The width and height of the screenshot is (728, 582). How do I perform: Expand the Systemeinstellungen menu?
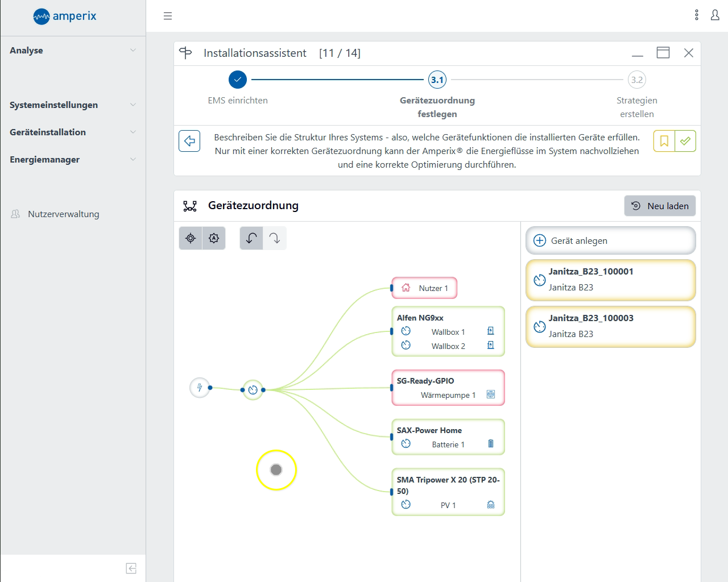73,105
